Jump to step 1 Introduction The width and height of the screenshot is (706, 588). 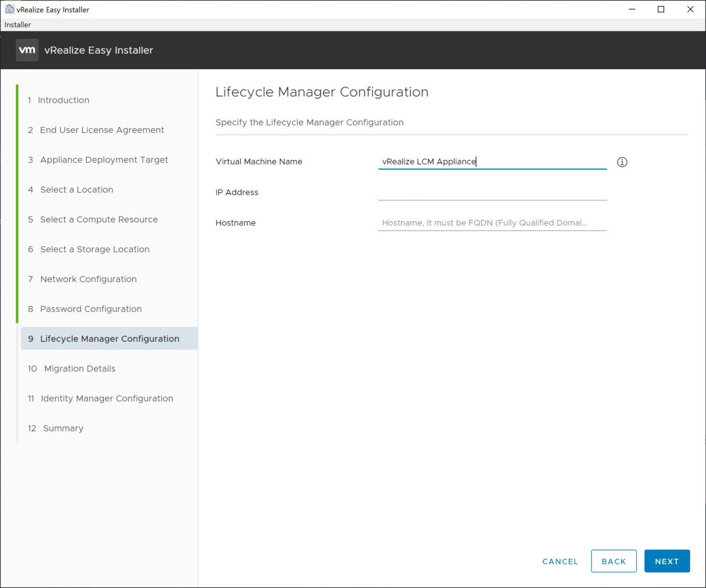(x=63, y=100)
